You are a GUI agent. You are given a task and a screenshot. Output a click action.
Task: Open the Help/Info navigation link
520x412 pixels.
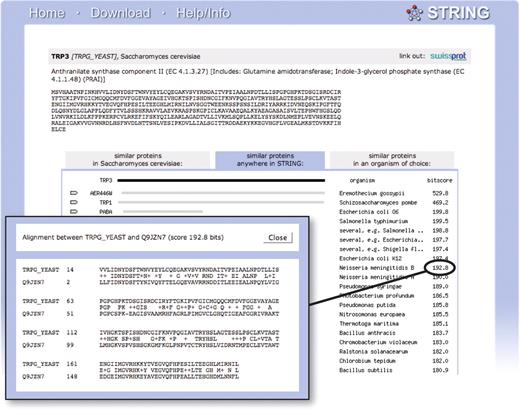(x=203, y=13)
